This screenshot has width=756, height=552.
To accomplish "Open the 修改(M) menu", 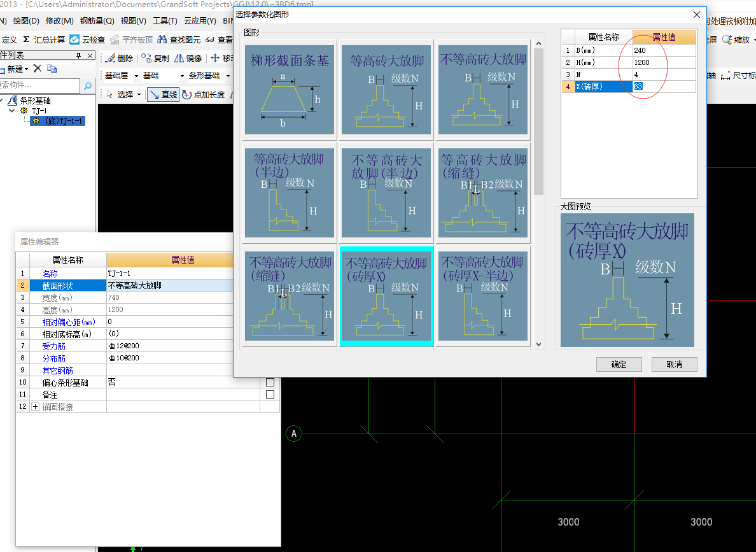I will click(59, 21).
